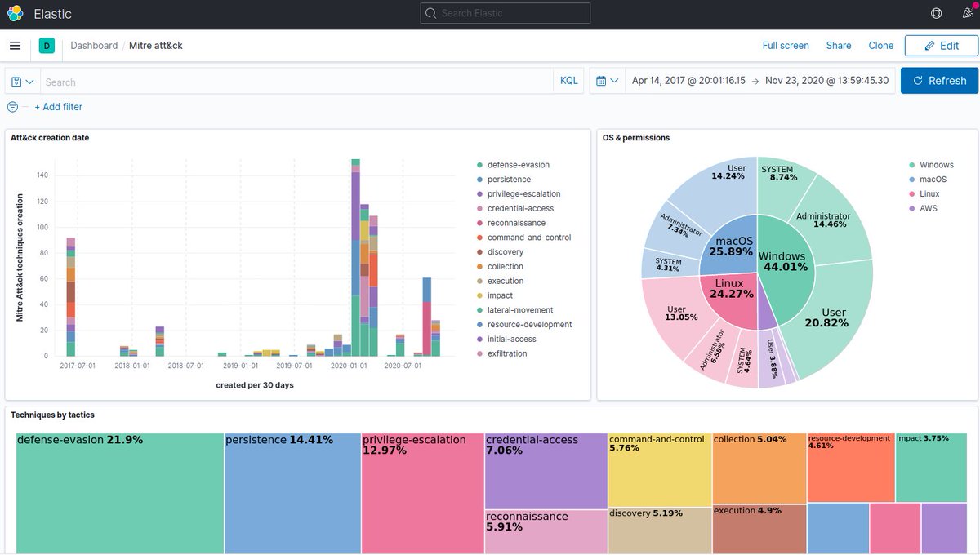Click the Share menu item
Viewport: 980px width, 555px height.
[x=839, y=46]
